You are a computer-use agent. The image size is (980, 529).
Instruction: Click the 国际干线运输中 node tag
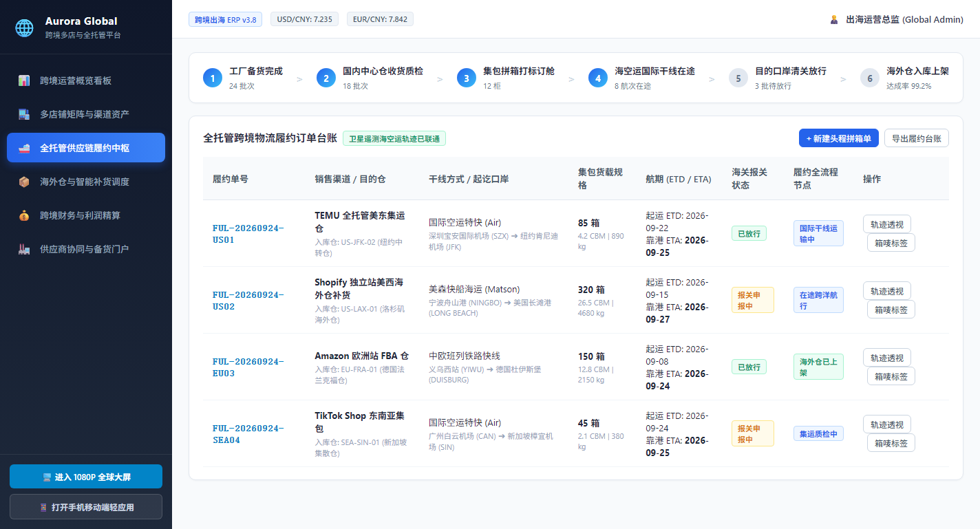coord(818,233)
